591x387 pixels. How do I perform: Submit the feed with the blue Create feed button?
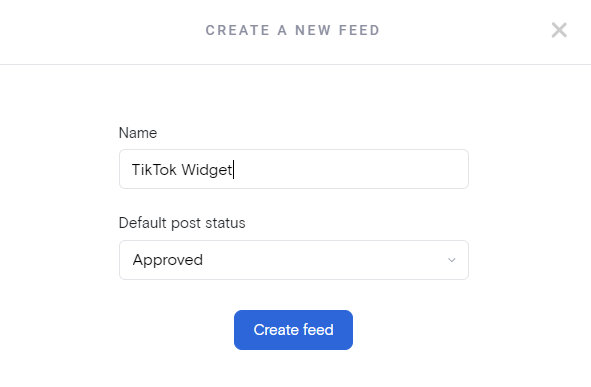pyautogui.click(x=293, y=330)
